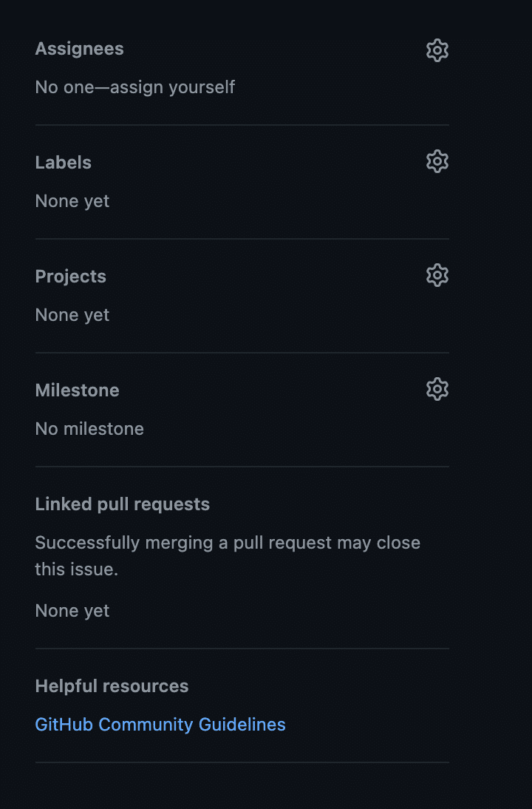Click the 'Successfully merging a pull request' text
This screenshot has width=532, height=809.
coord(228,543)
